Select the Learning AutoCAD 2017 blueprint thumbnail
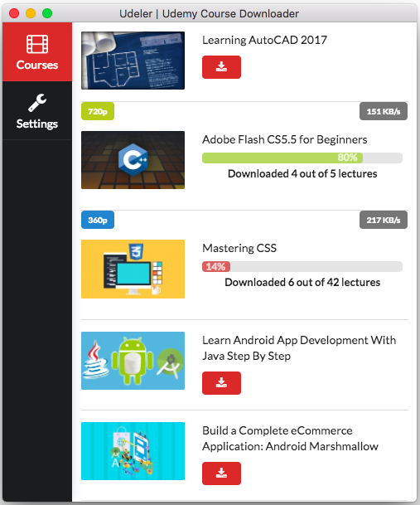The width and height of the screenshot is (420, 505). (x=133, y=61)
